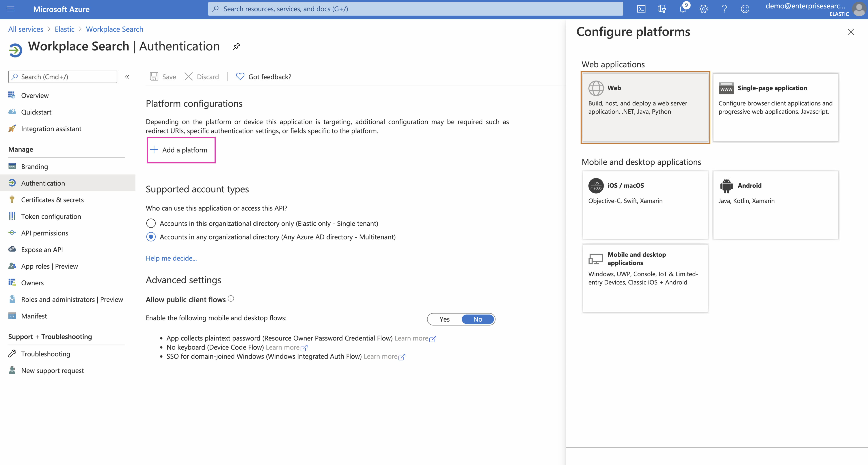Click Add a platform
The image size is (868, 465).
click(x=181, y=150)
